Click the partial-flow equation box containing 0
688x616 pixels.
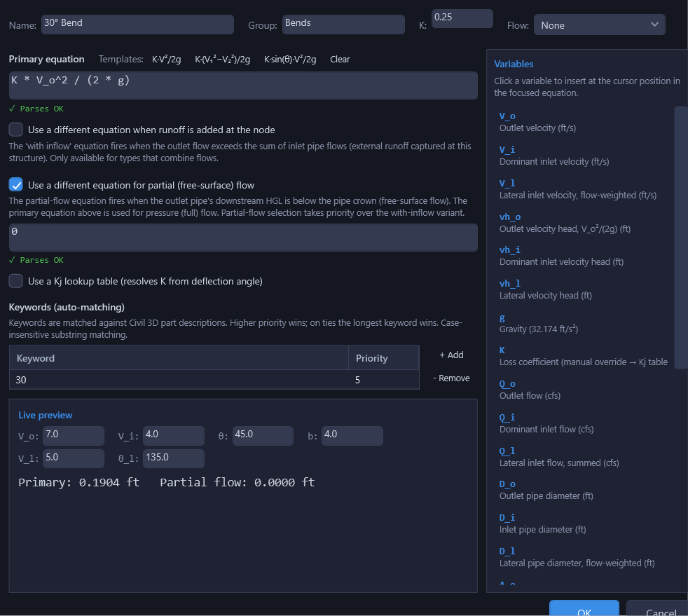point(243,238)
